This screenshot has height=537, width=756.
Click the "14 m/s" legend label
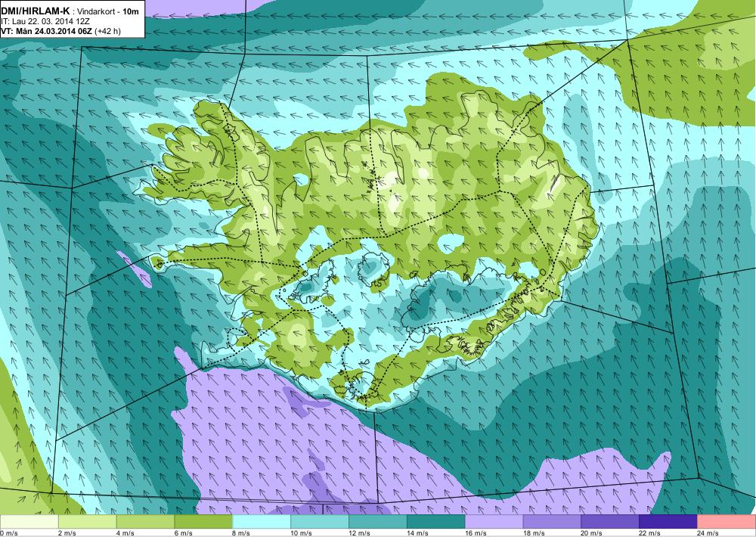(417, 533)
